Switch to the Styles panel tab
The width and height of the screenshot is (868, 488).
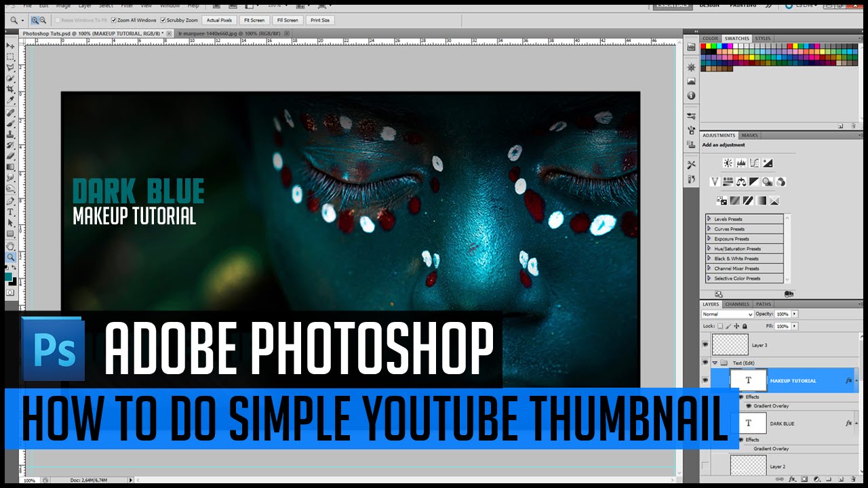pyautogui.click(x=763, y=39)
